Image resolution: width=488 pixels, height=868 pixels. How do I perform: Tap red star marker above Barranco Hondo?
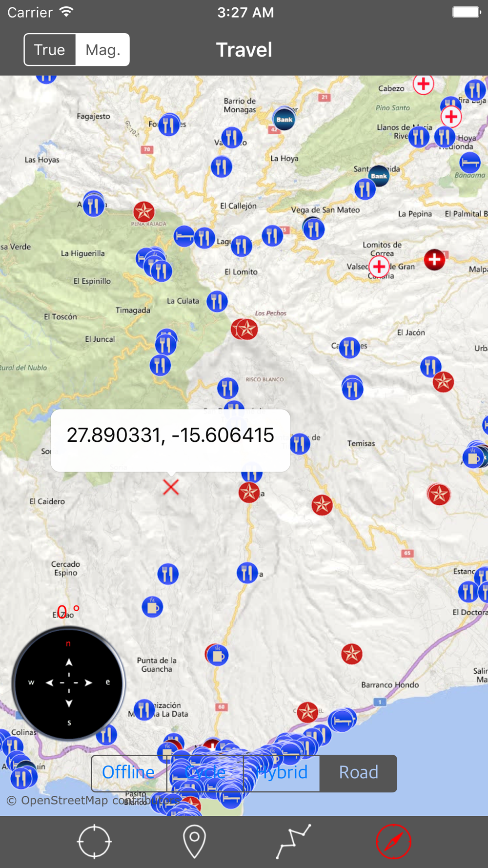coord(351,654)
